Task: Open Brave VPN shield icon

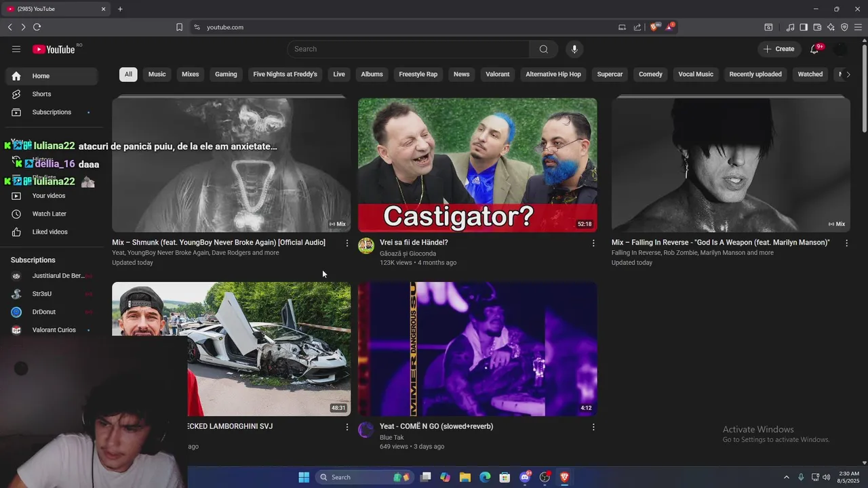Action: (x=844, y=27)
